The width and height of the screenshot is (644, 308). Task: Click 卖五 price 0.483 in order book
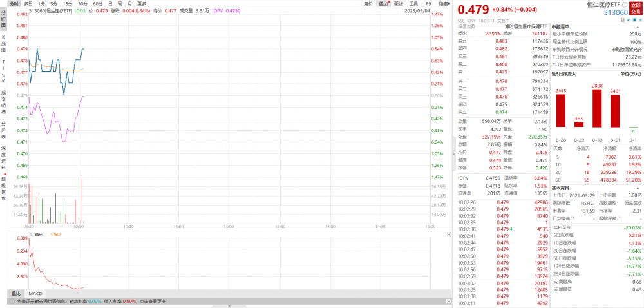(x=502, y=41)
